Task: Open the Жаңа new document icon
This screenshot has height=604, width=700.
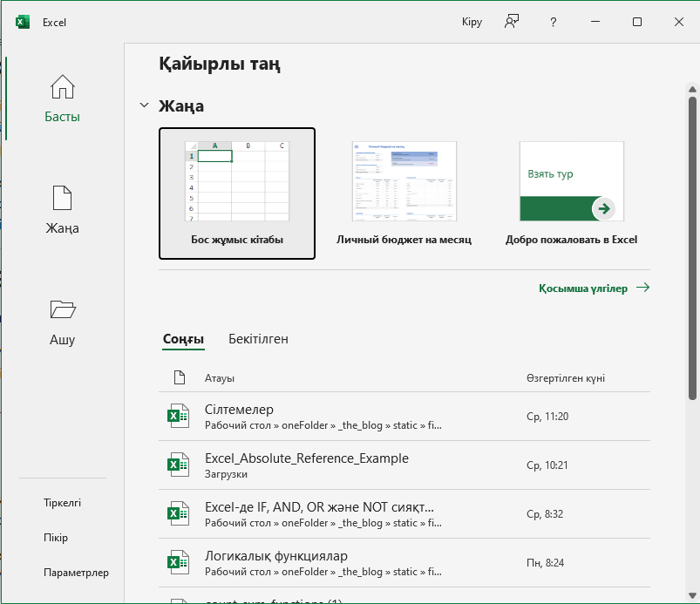Action: click(x=62, y=198)
